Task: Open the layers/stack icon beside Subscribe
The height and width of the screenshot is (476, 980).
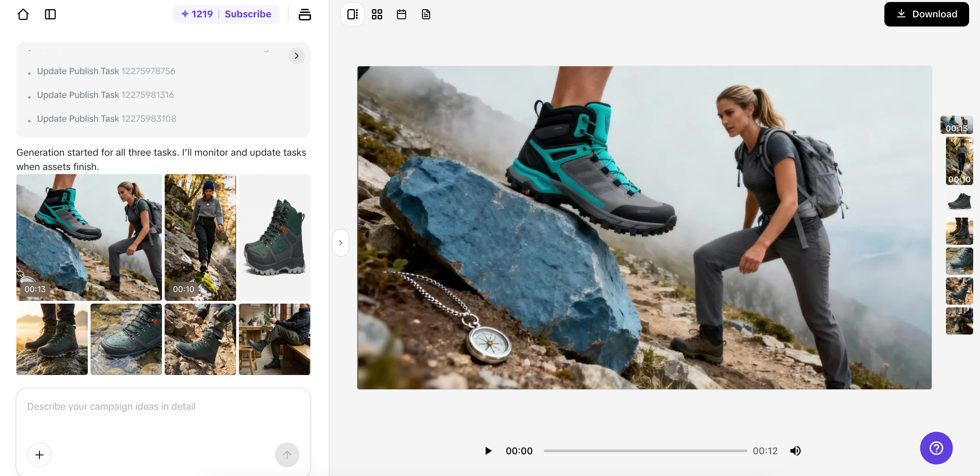Action: click(x=305, y=14)
